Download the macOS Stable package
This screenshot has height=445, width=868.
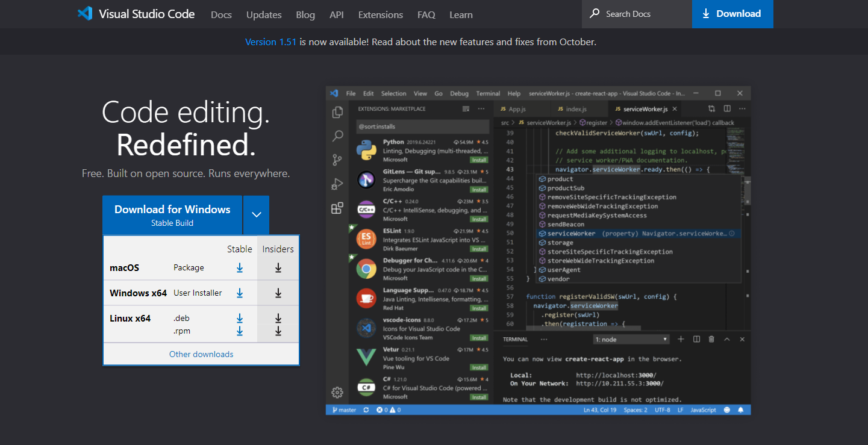click(240, 268)
